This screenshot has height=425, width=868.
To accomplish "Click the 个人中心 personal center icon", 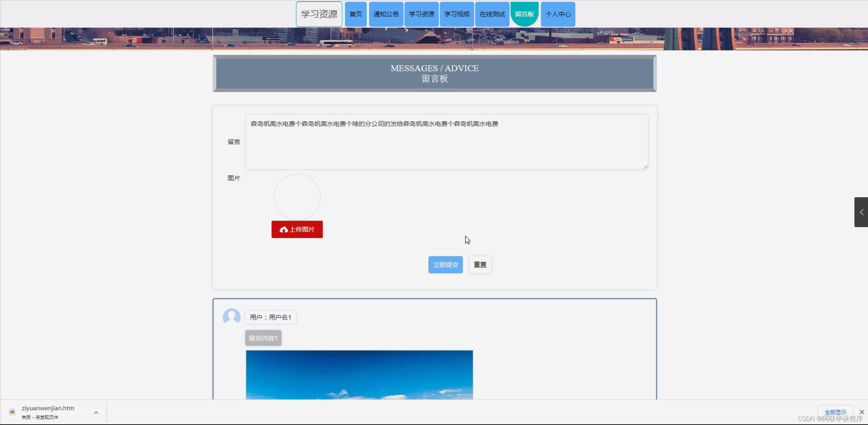I will point(558,14).
